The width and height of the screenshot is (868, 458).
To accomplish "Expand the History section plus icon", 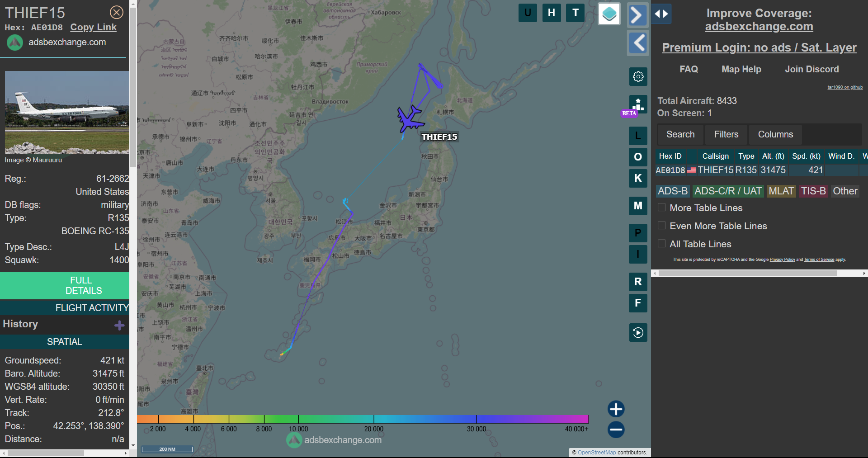I will [119, 326].
